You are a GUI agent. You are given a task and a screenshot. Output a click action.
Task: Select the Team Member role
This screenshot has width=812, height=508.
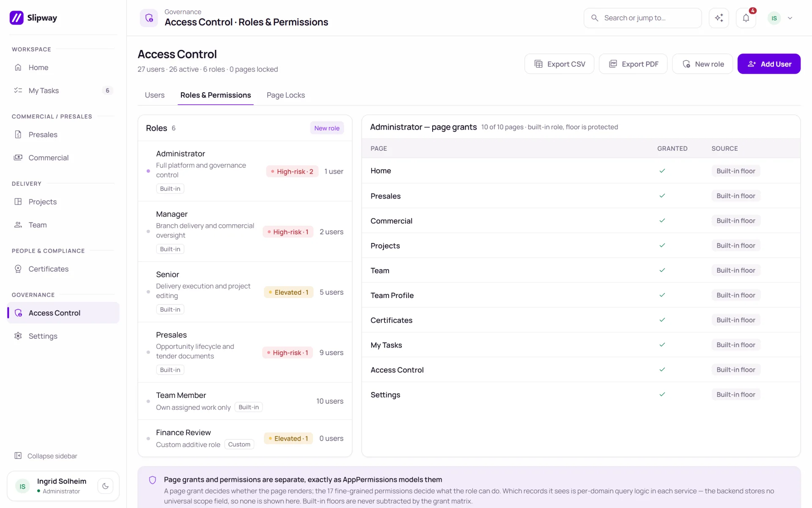pyautogui.click(x=245, y=401)
